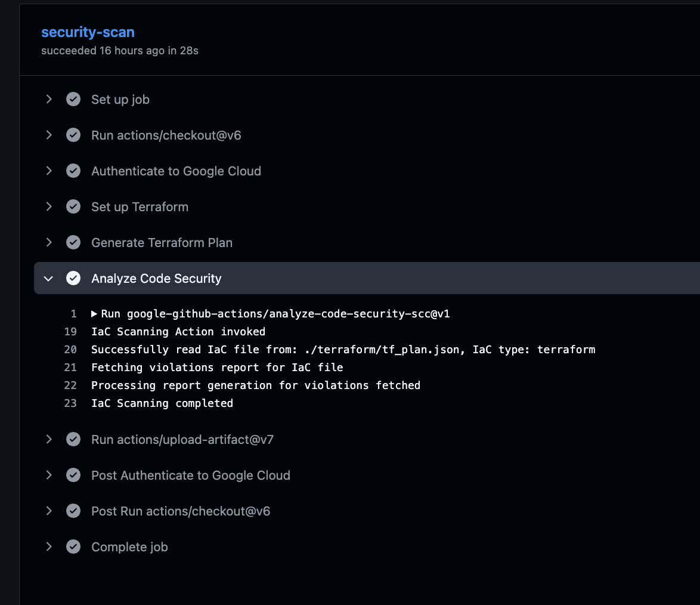Expand Run actions/upload-artifact@v7 chevron
The height and width of the screenshot is (605, 700).
click(x=49, y=439)
